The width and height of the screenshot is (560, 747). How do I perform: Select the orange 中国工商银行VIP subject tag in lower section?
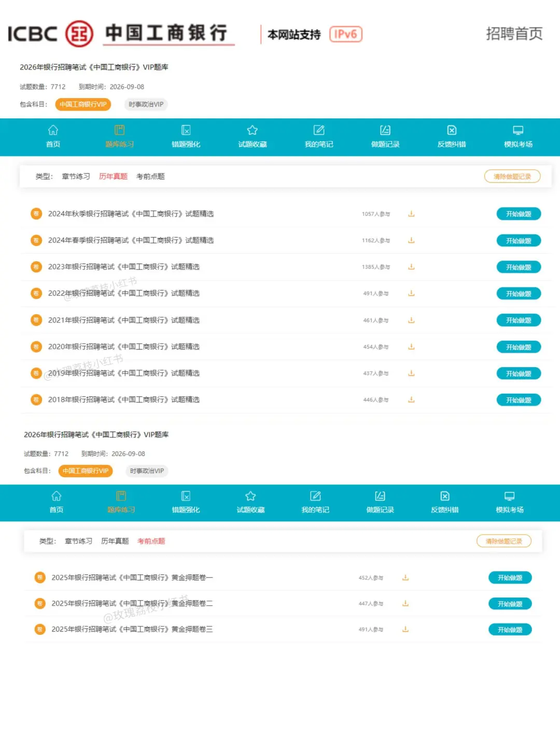click(x=86, y=471)
